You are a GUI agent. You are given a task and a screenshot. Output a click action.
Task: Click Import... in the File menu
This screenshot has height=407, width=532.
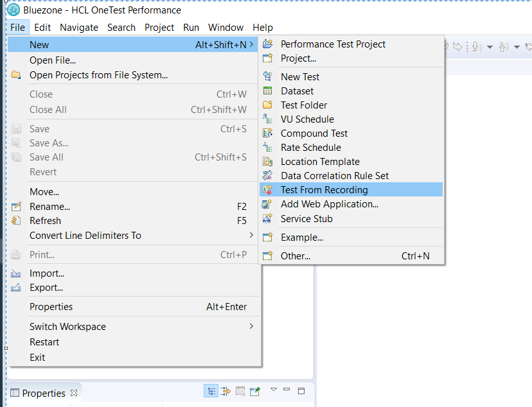point(46,273)
